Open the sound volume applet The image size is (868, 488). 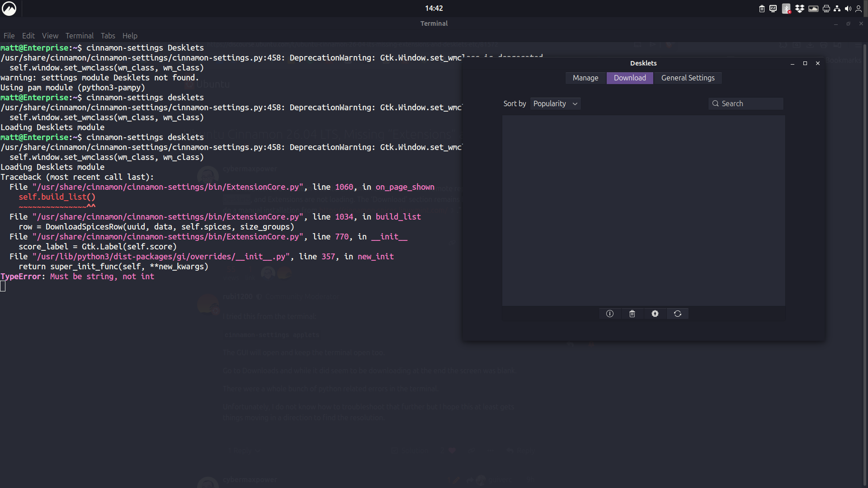coord(848,9)
